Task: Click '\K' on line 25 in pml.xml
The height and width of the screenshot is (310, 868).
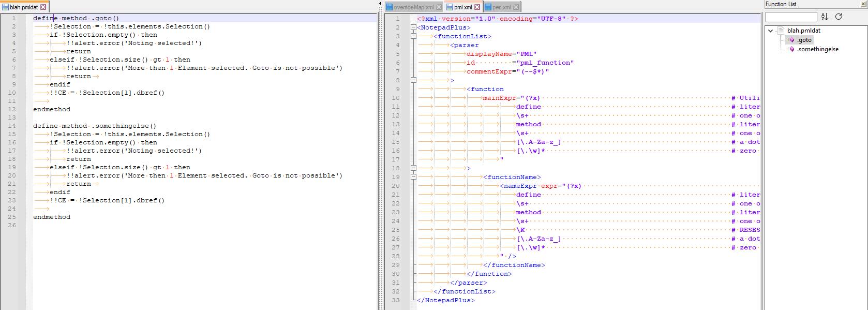Action: (520, 230)
